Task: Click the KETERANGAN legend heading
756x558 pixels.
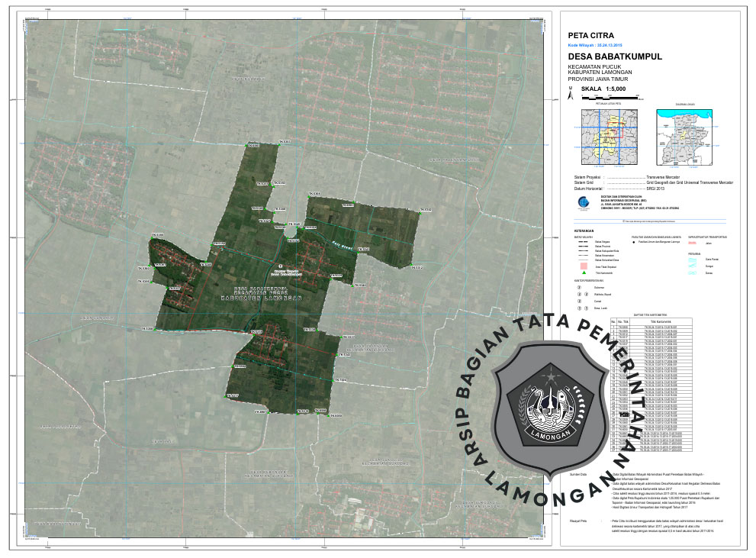Action: pos(582,230)
